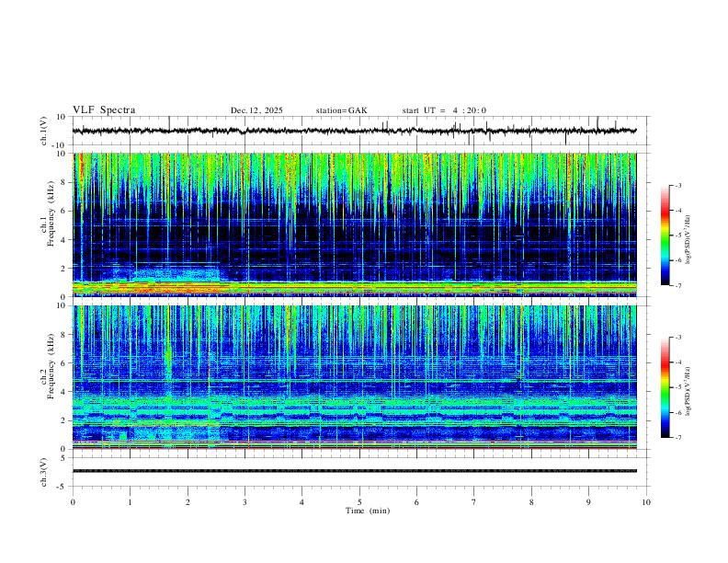Screen dimensions: 728x563
Task: Click the ch.1 spectrogram plot area
Action: coord(355,224)
